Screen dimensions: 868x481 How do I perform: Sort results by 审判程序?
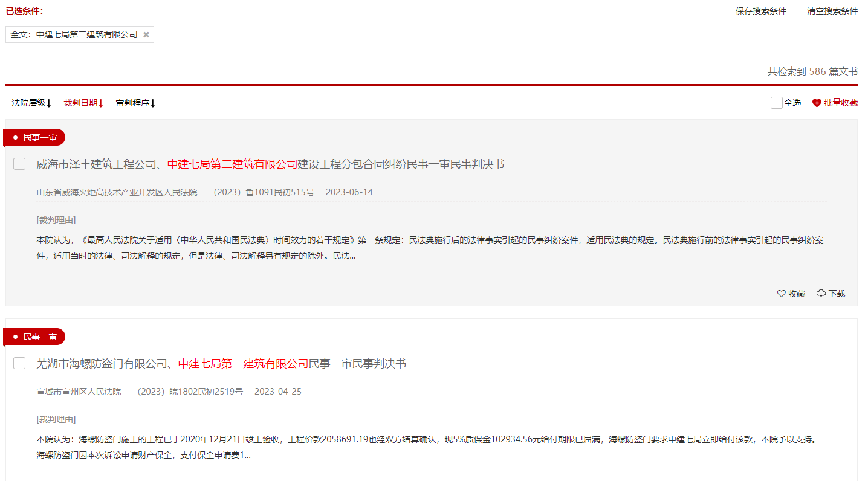click(135, 103)
